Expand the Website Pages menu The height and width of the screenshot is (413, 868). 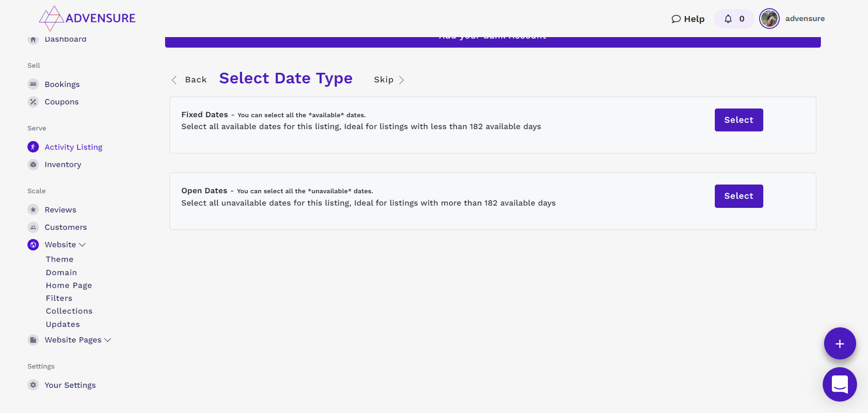point(108,340)
